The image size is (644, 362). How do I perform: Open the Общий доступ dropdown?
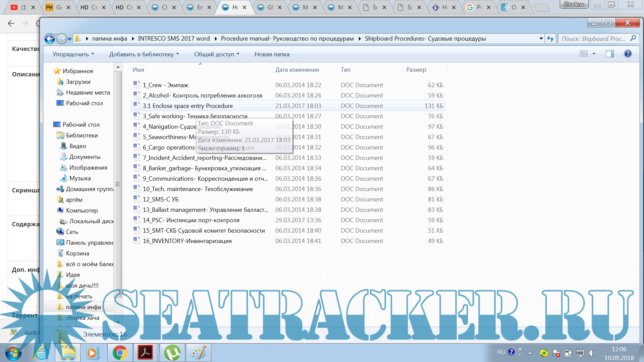pyautogui.click(x=216, y=54)
